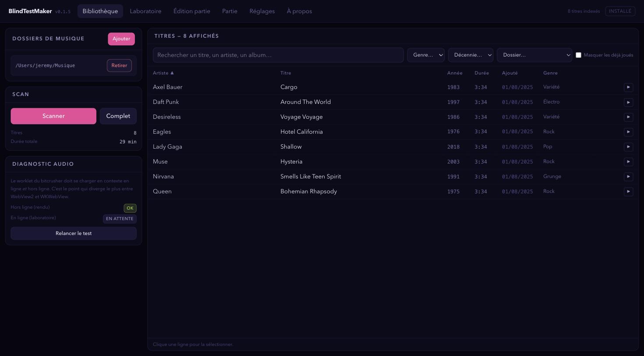Open the Réglages tab
Screen dimensions: 644x356
click(x=262, y=11)
